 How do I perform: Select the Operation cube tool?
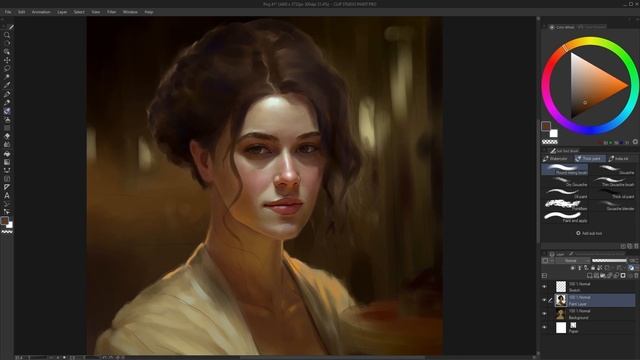7,52
